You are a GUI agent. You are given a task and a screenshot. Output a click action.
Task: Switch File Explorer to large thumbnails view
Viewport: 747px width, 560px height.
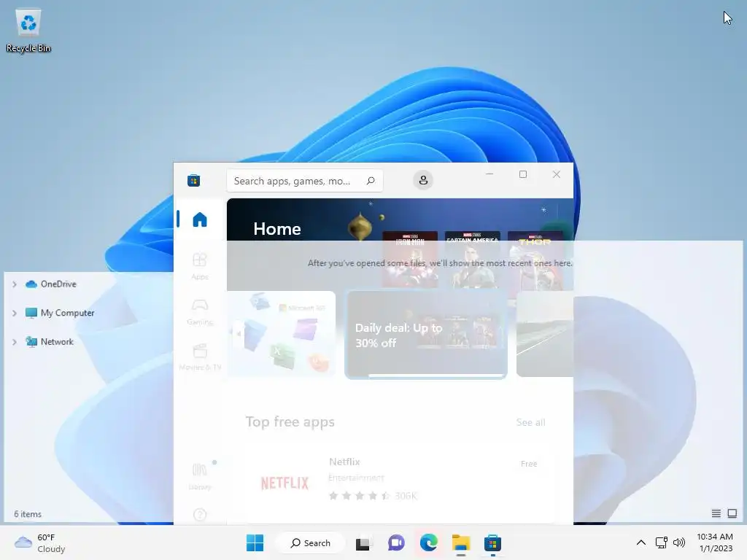(x=732, y=513)
